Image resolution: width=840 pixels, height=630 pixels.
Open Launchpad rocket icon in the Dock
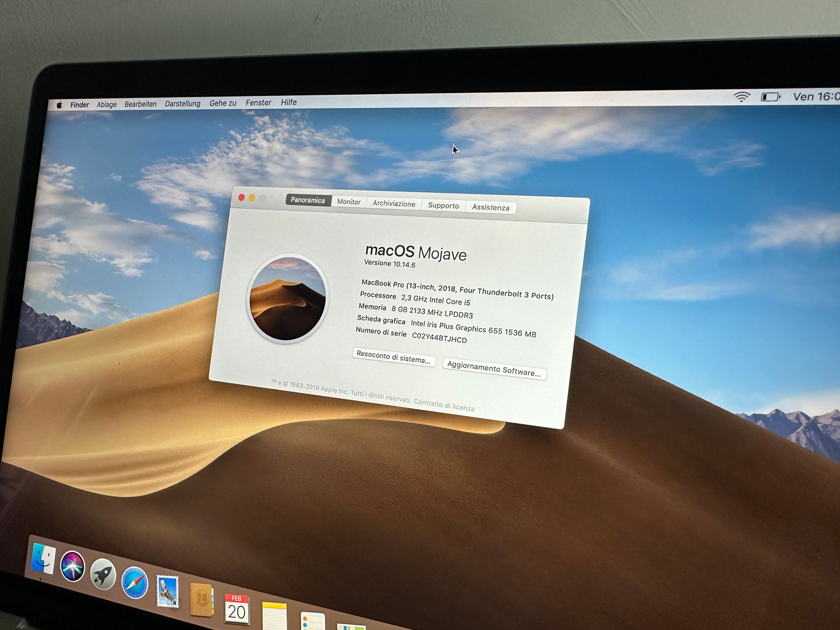coord(103,576)
